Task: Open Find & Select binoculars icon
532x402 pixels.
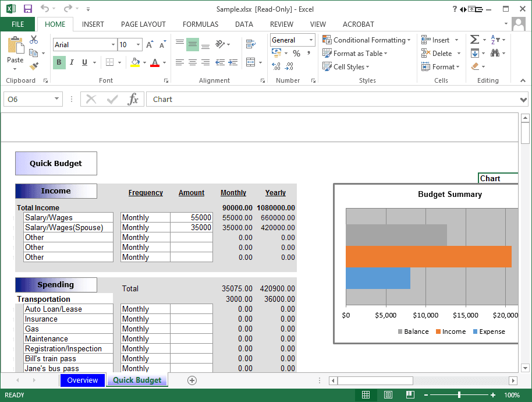Action: tap(495, 53)
